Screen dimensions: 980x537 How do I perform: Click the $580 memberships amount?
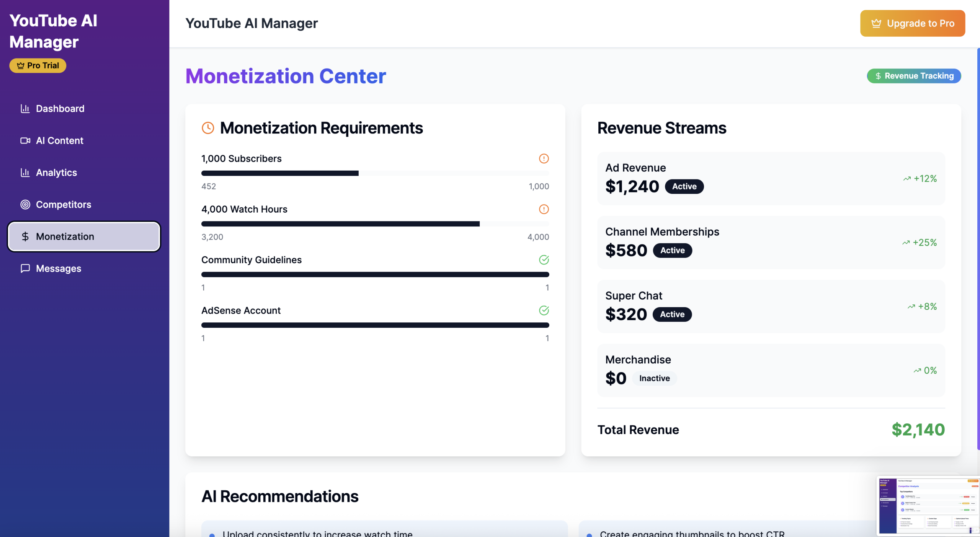pos(626,251)
